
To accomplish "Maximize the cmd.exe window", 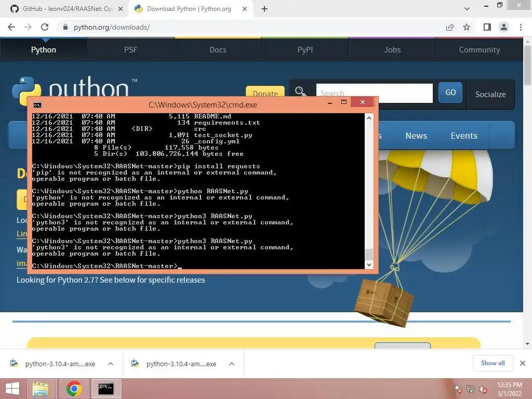I will pos(344,102).
